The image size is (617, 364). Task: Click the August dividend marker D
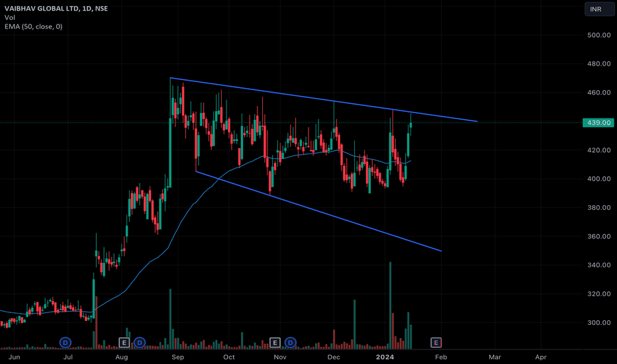tap(140, 343)
